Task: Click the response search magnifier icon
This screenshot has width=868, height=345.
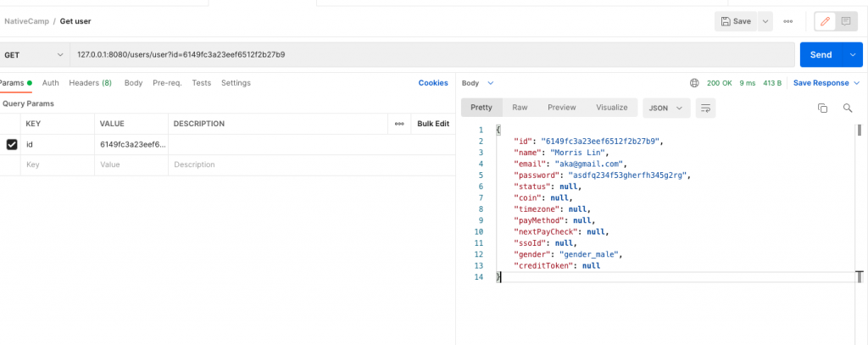Action: tap(847, 108)
